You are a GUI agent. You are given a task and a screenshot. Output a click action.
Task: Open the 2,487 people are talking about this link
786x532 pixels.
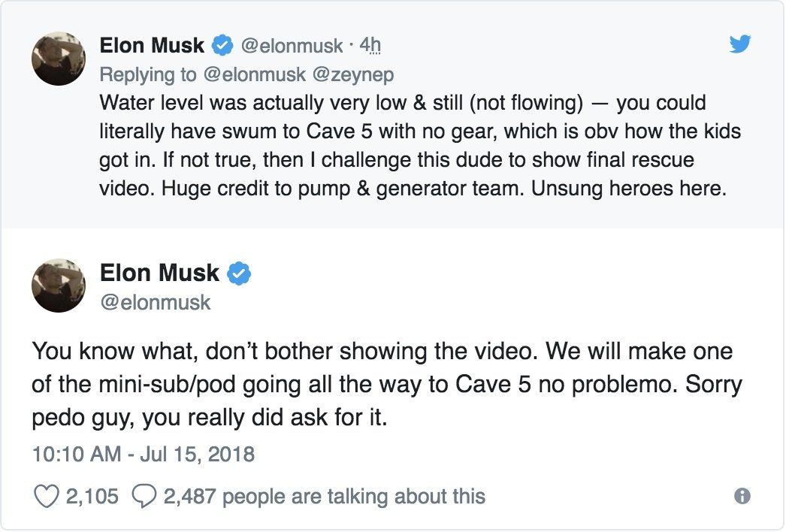point(324,496)
